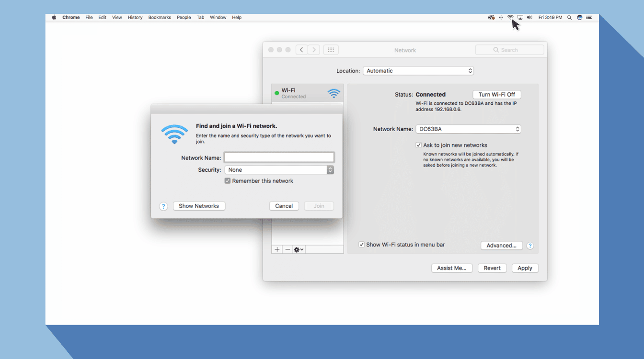
Task: Expand the Location Automatic dropdown
Action: [x=418, y=71]
